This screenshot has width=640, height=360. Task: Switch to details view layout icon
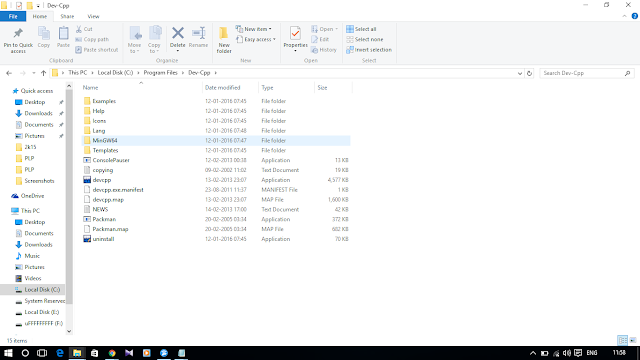pos(622,340)
